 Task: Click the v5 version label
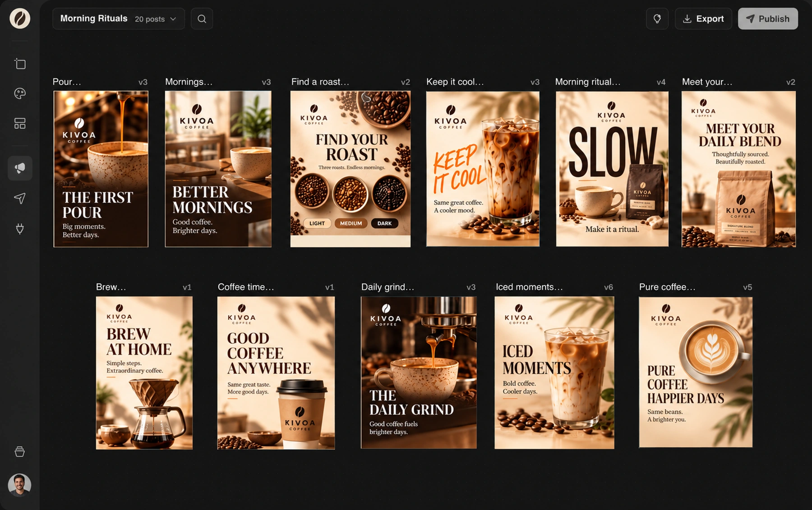pyautogui.click(x=747, y=287)
